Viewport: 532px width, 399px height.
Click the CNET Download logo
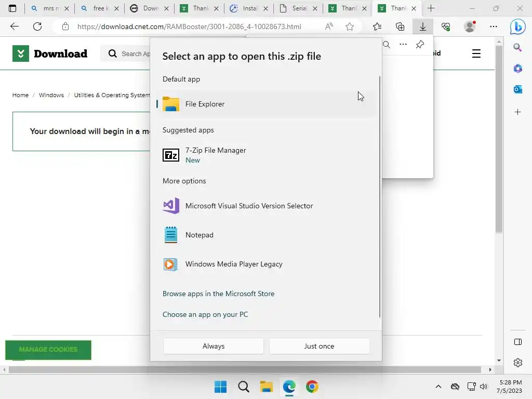[x=50, y=54]
